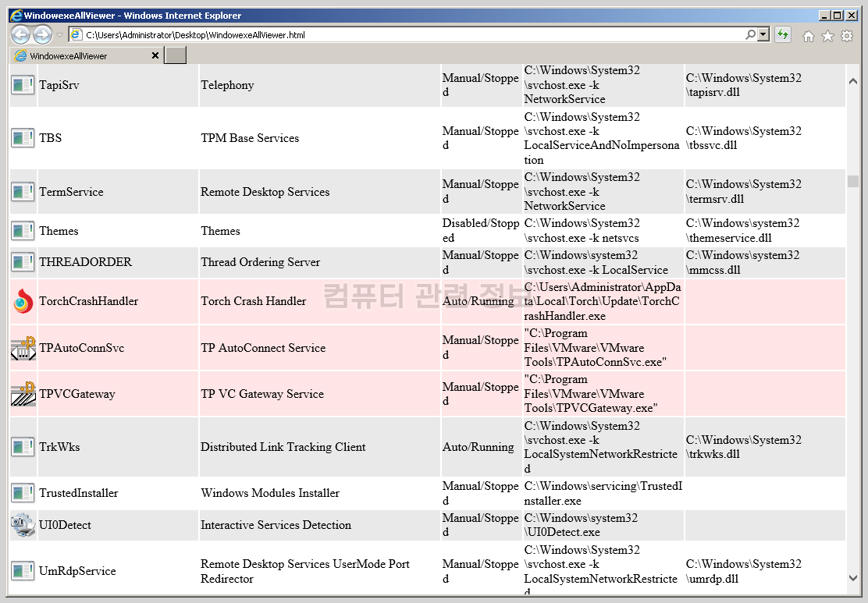The image size is (868, 603).
Task: Select the "TBS" service name
Action: tap(51, 138)
